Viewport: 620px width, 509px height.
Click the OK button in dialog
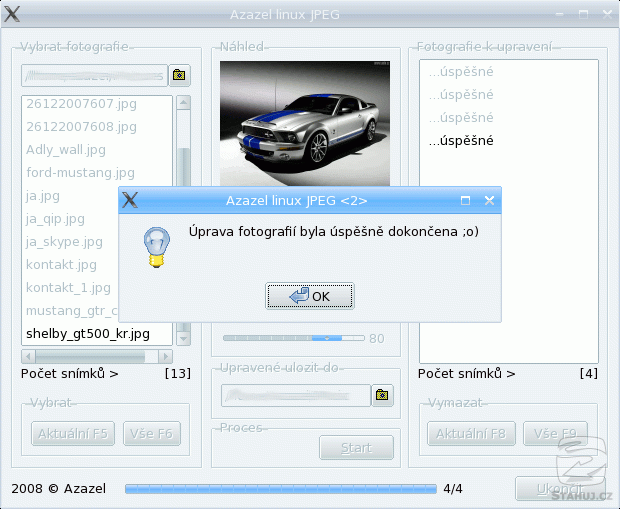click(309, 296)
